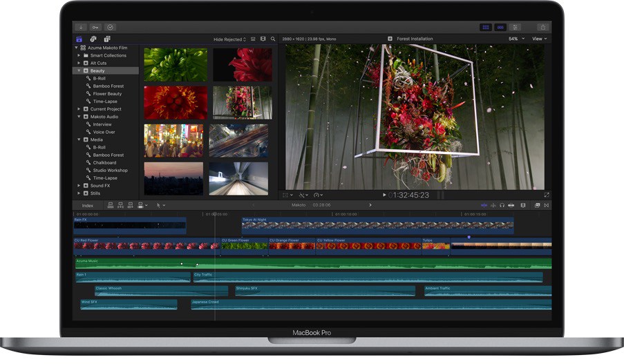Viewport: 624px width, 364px height.
Task: Select the Studio Workshop keyword collection
Action: click(111, 171)
